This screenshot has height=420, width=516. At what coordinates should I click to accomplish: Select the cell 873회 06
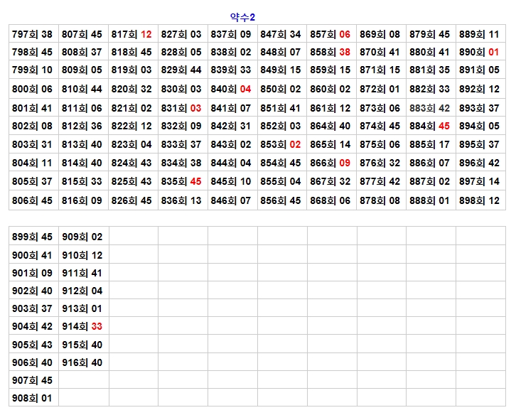click(x=380, y=108)
